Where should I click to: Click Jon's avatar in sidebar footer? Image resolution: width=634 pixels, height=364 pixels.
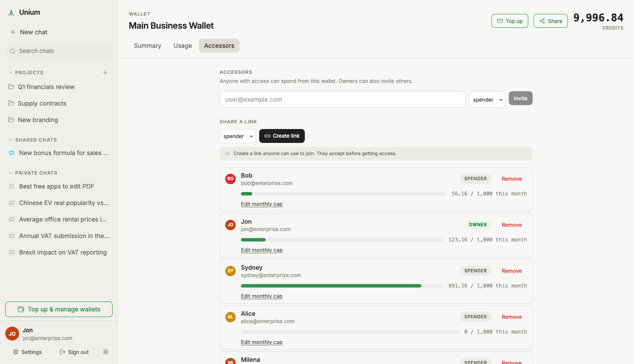click(12, 334)
